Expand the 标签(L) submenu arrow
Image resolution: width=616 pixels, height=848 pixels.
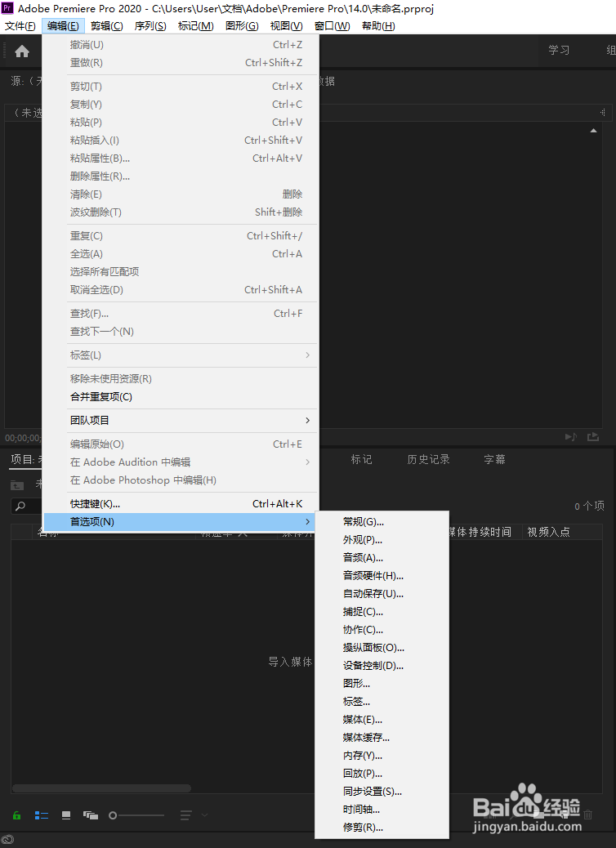(x=308, y=355)
